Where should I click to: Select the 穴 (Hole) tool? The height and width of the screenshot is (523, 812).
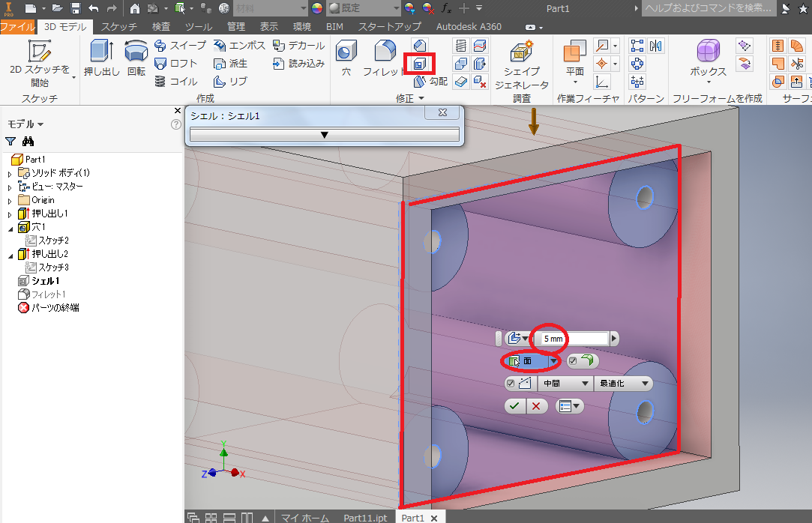pyautogui.click(x=346, y=58)
